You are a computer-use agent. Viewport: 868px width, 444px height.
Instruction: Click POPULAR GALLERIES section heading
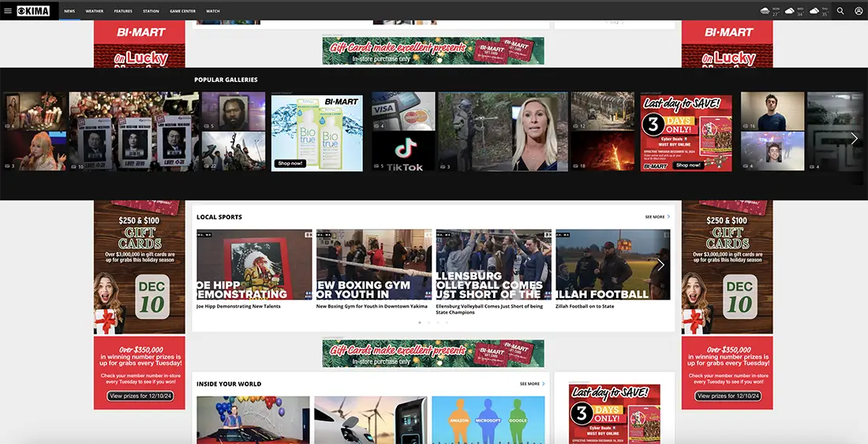226,80
